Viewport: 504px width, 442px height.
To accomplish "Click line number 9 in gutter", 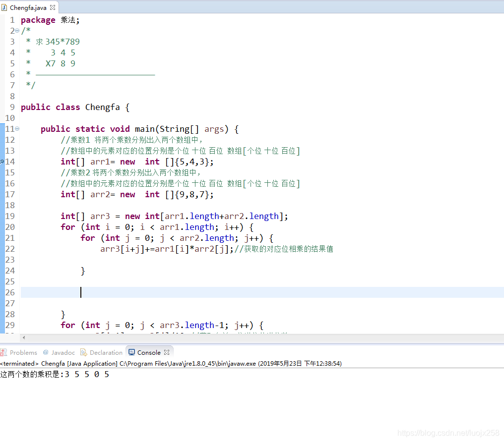I will pos(12,107).
